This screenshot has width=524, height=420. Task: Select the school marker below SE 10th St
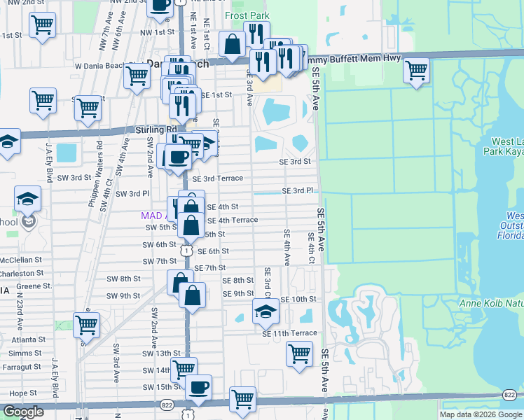click(x=266, y=313)
